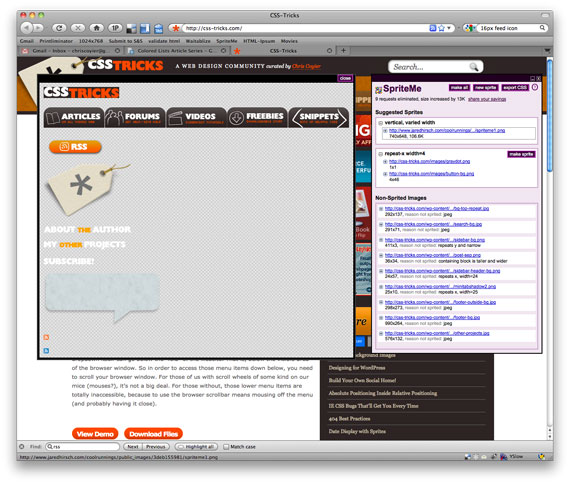Close the find bar with its X icon
This screenshot has width=570, height=484.
pyautogui.click(x=22, y=446)
